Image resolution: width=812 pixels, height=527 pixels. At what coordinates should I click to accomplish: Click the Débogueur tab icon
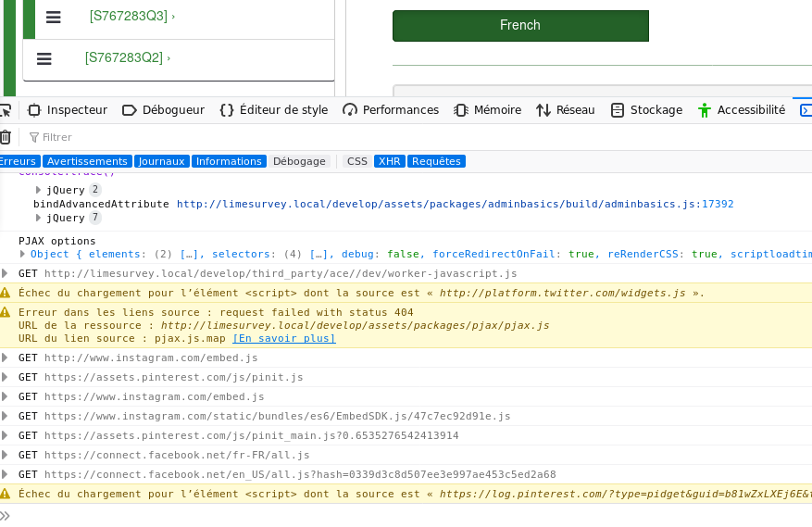[130, 110]
